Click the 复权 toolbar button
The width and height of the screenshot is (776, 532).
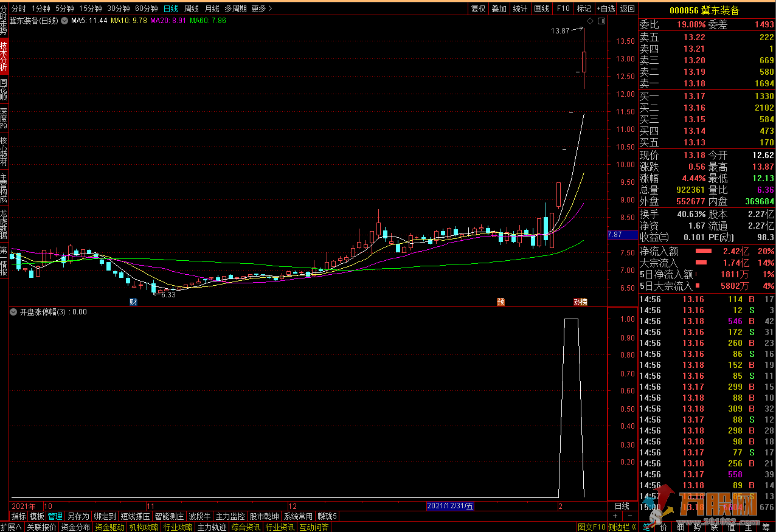click(479, 9)
